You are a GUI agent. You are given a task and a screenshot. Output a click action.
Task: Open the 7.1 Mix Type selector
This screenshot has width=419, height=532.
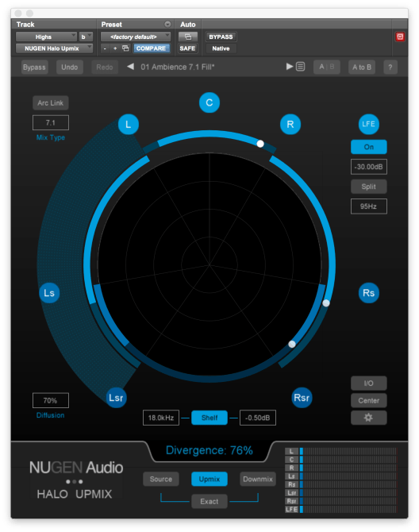coord(51,122)
